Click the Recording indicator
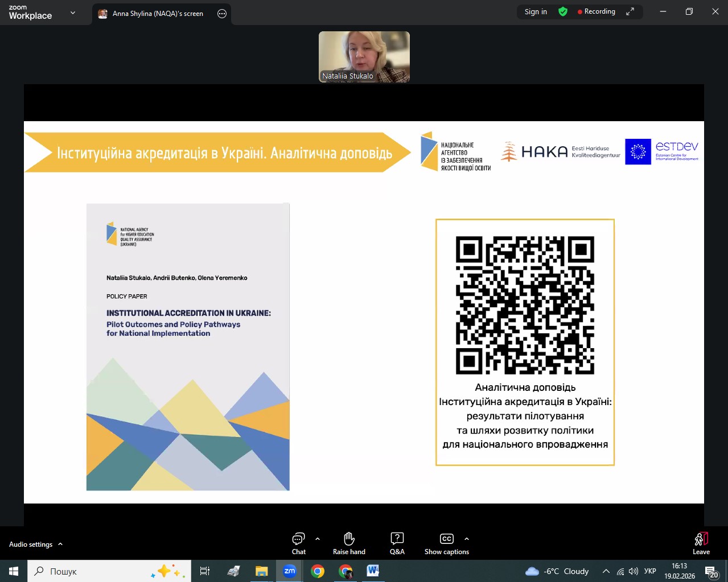Image resolution: width=728 pixels, height=582 pixels. coord(597,12)
